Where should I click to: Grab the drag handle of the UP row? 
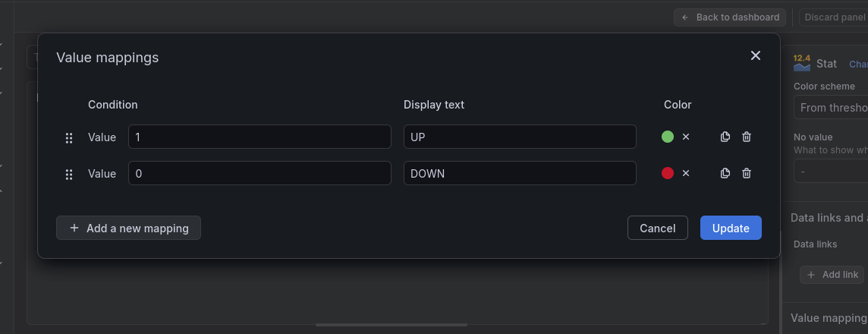point(69,138)
